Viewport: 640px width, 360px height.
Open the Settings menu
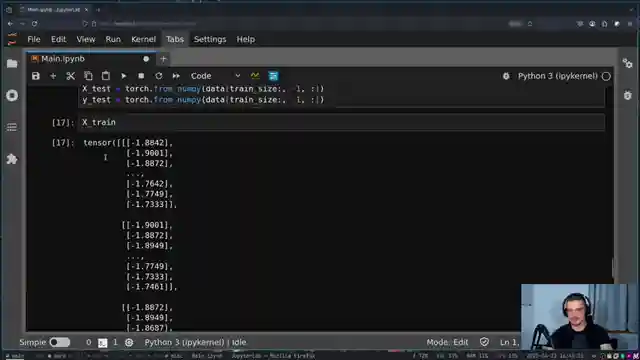[210, 39]
